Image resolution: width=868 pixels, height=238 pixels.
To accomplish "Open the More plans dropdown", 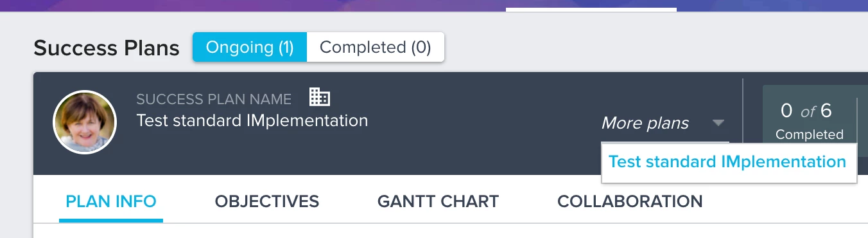I will pyautogui.click(x=664, y=123).
